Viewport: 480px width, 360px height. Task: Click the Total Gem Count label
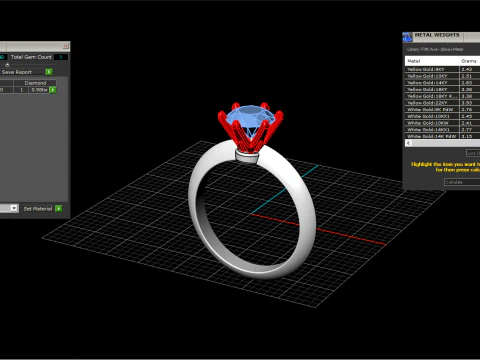tap(31, 57)
